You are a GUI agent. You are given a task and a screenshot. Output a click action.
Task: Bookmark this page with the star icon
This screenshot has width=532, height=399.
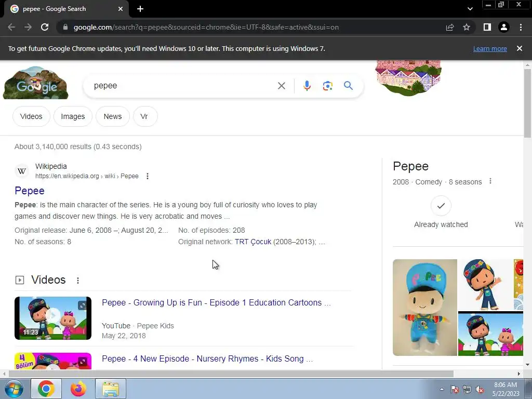[467, 27]
